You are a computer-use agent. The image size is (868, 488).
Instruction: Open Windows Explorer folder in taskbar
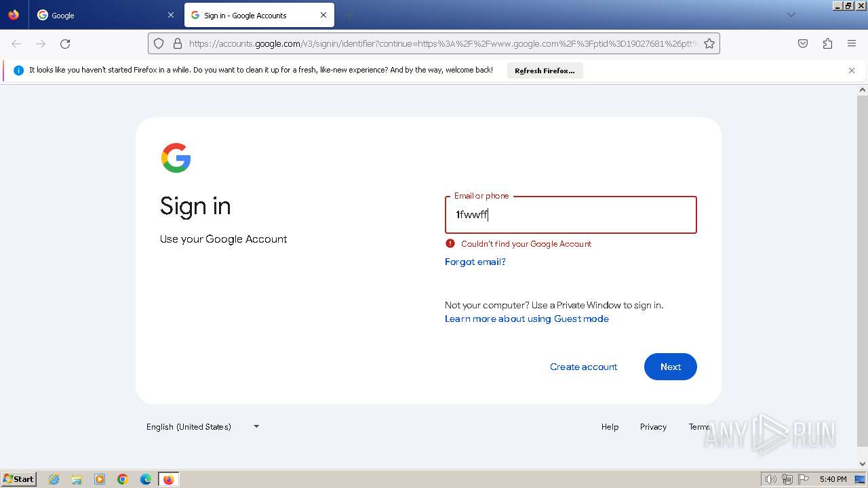(77, 479)
